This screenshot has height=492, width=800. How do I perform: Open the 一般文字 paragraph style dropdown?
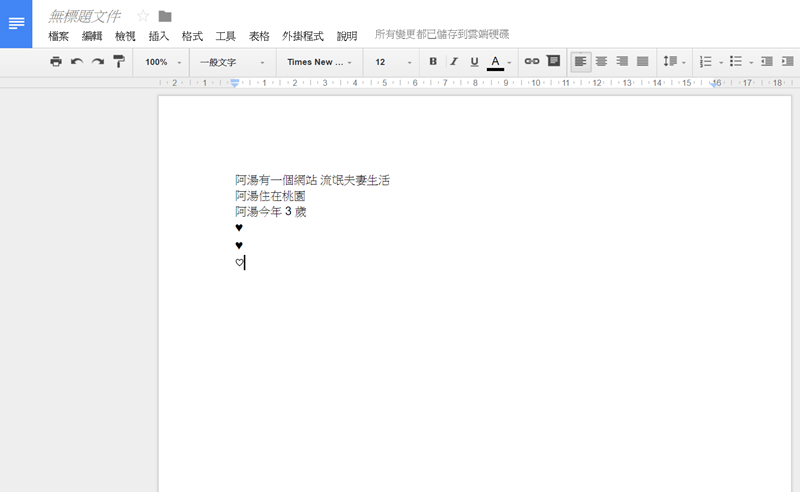(x=232, y=62)
